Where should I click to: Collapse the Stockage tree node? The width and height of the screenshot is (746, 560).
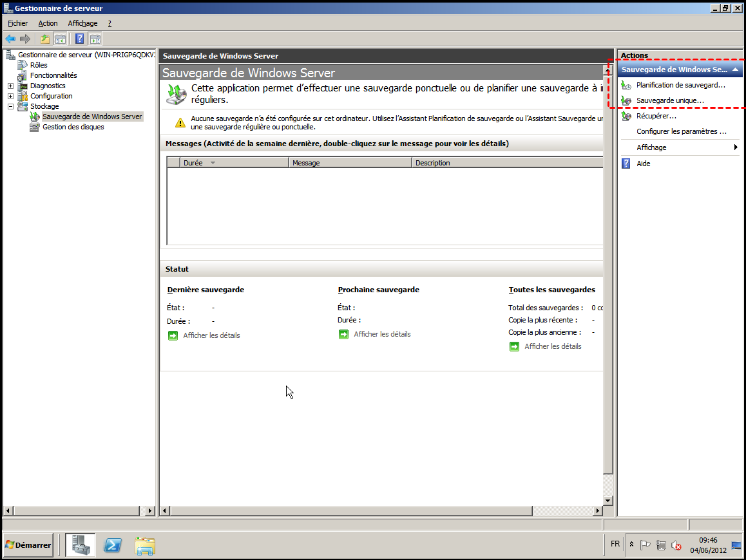[10, 106]
